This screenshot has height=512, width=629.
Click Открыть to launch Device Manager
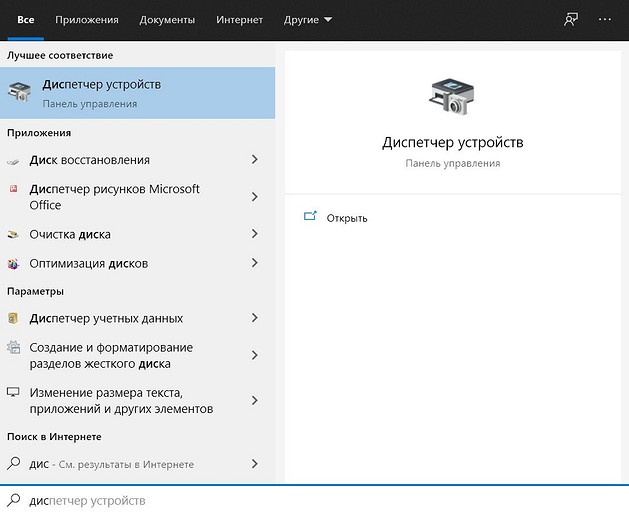[346, 218]
